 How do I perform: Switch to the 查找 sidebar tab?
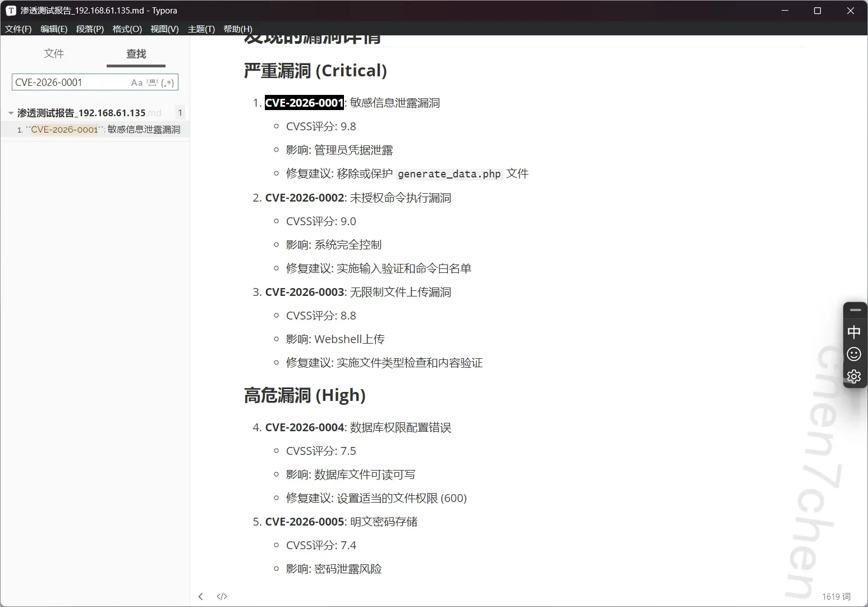136,53
